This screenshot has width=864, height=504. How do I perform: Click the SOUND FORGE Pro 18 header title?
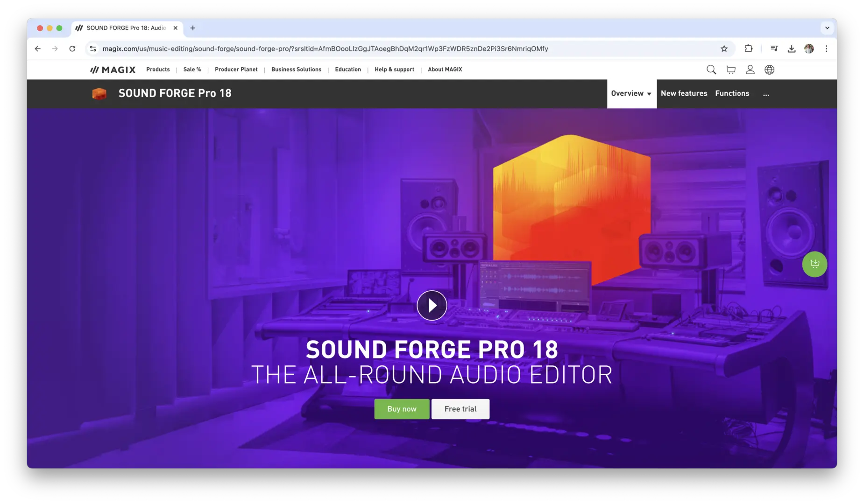pos(175,93)
